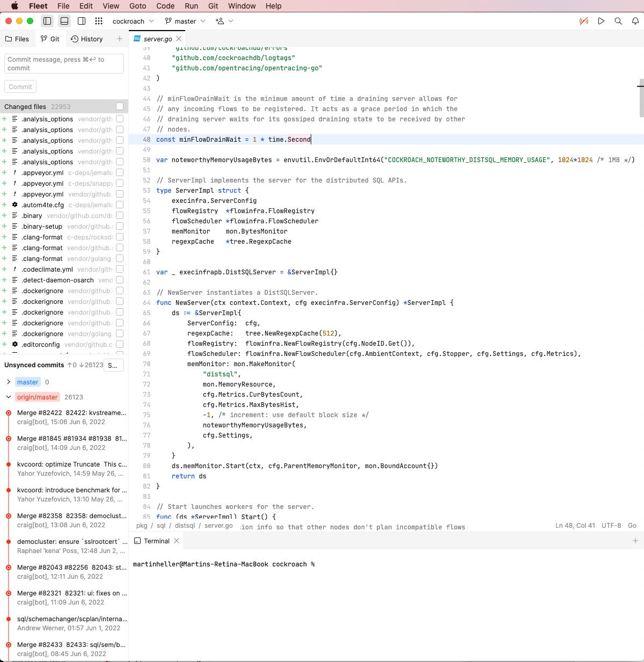644x662 pixels.
Task: Switch to the Files tab
Action: point(17,39)
